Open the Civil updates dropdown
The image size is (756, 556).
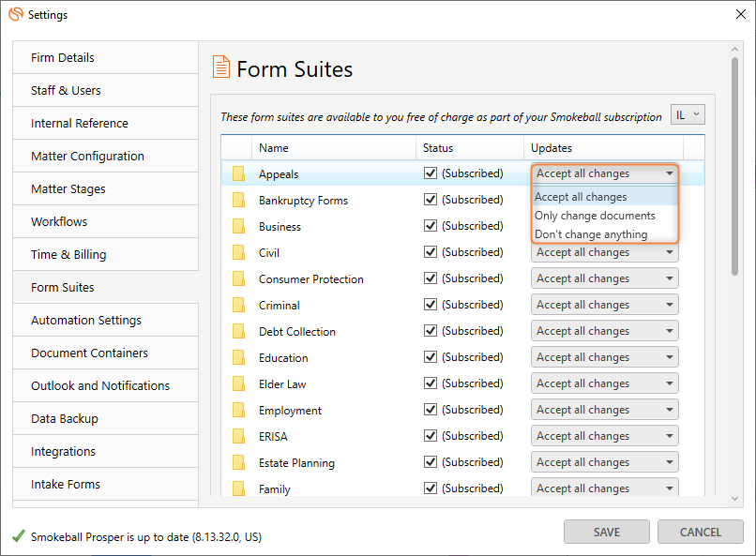(605, 252)
